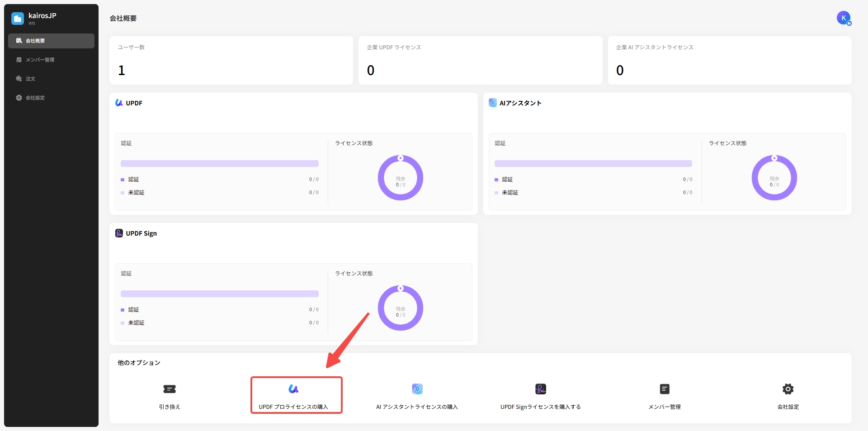Click the 会社設定 sidebar gear icon

[19, 98]
